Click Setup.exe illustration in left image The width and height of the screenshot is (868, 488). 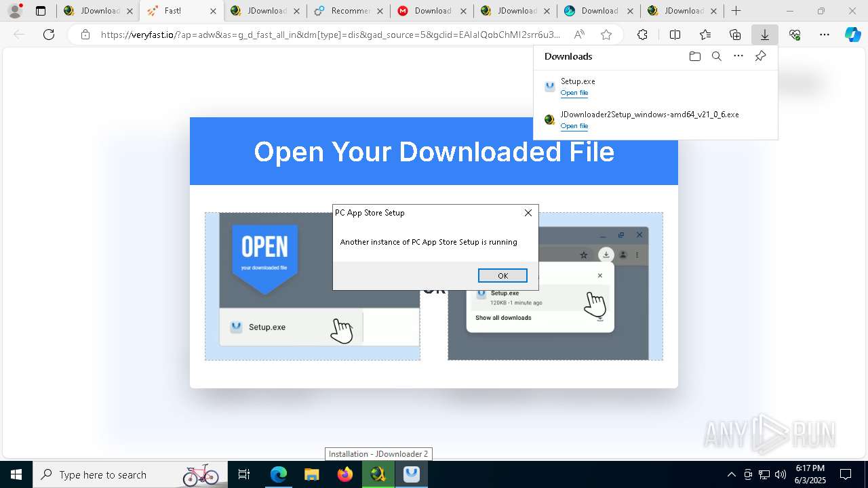(313, 286)
